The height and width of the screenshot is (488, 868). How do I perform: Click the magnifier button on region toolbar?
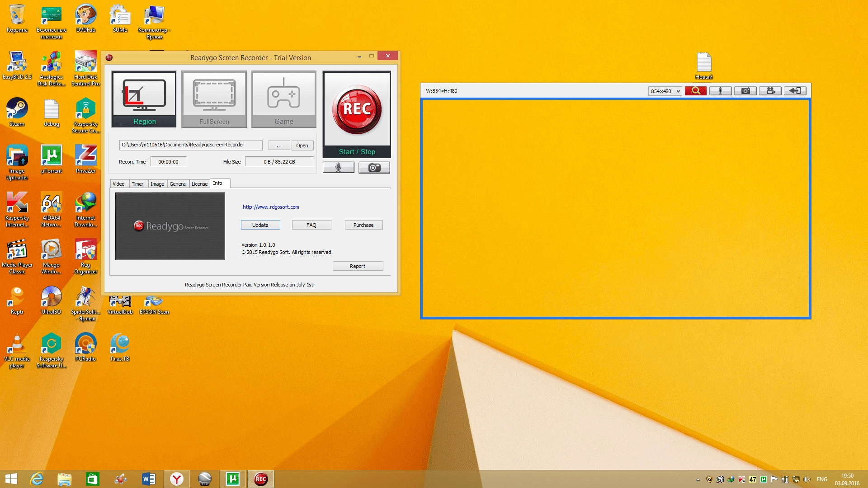pyautogui.click(x=695, y=91)
